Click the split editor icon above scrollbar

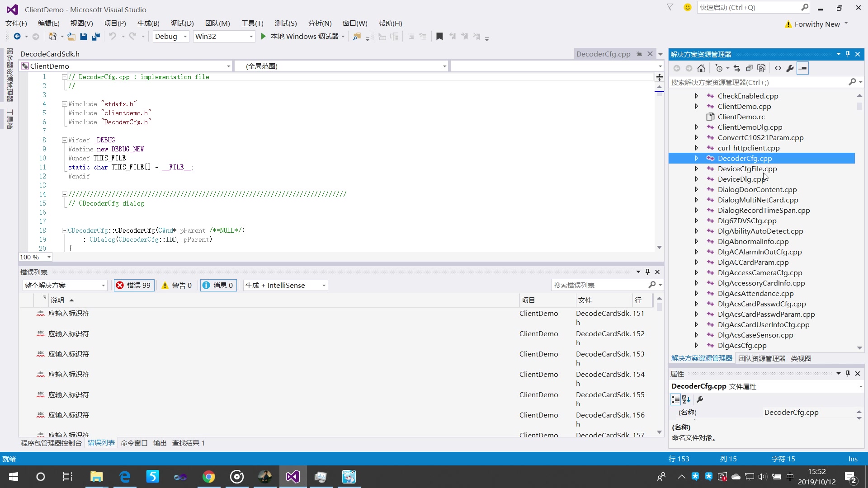pyautogui.click(x=660, y=77)
